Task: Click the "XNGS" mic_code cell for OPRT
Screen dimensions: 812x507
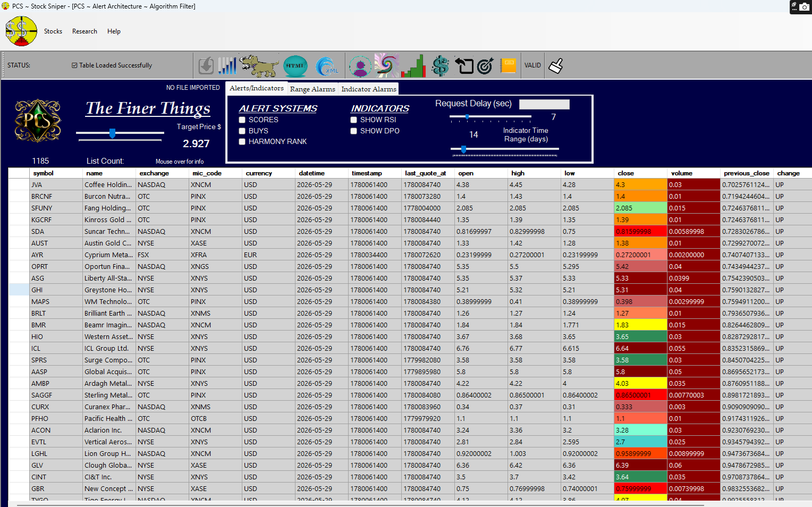Action: click(x=216, y=267)
